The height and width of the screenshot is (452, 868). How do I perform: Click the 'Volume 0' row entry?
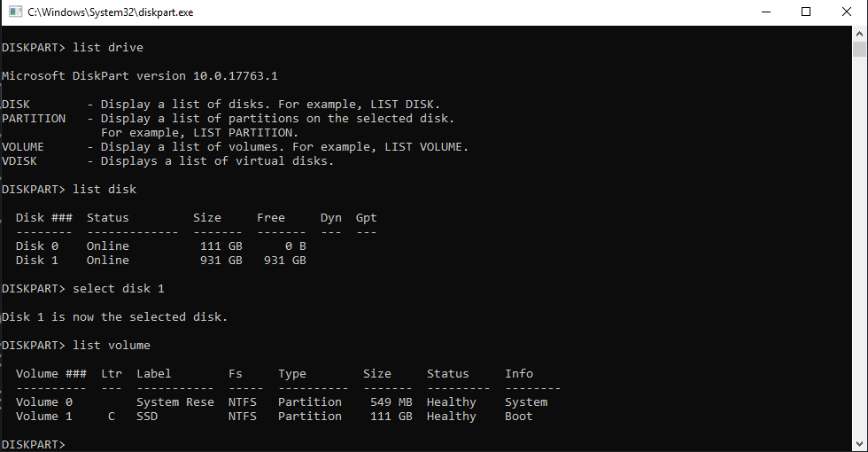coord(282,402)
